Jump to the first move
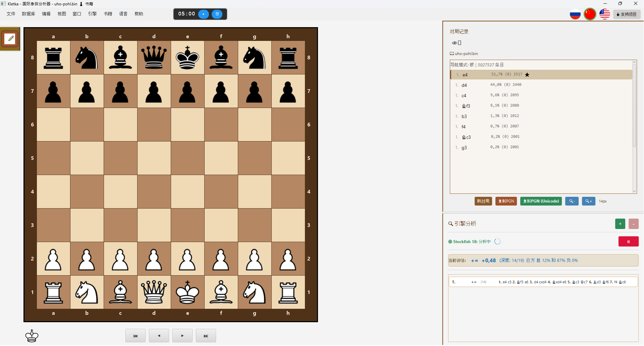The width and height of the screenshot is (644, 346). pos(136,336)
